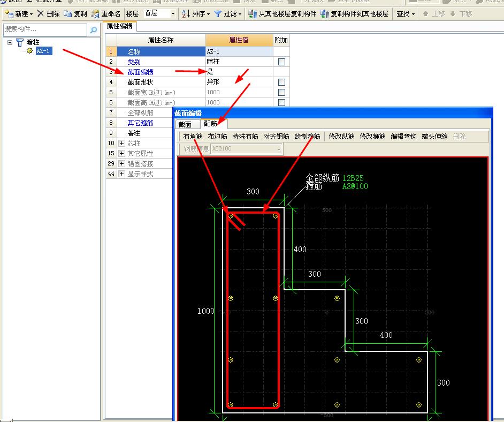Image resolution: width=504 pixels, height=422 pixels.
Task: Click the 布边筋 button
Action: point(218,137)
